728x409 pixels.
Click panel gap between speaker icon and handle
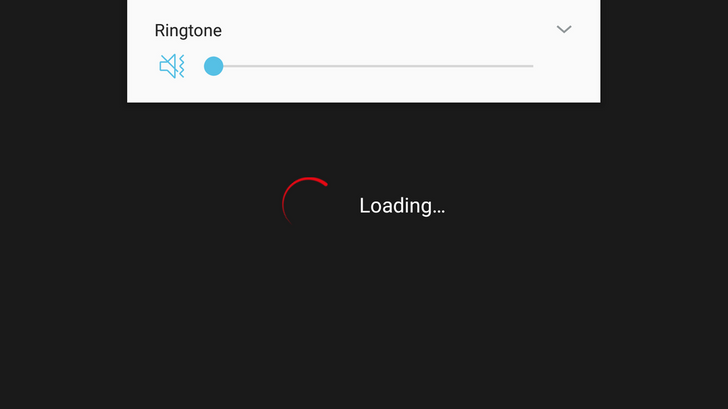pyautogui.click(x=195, y=66)
